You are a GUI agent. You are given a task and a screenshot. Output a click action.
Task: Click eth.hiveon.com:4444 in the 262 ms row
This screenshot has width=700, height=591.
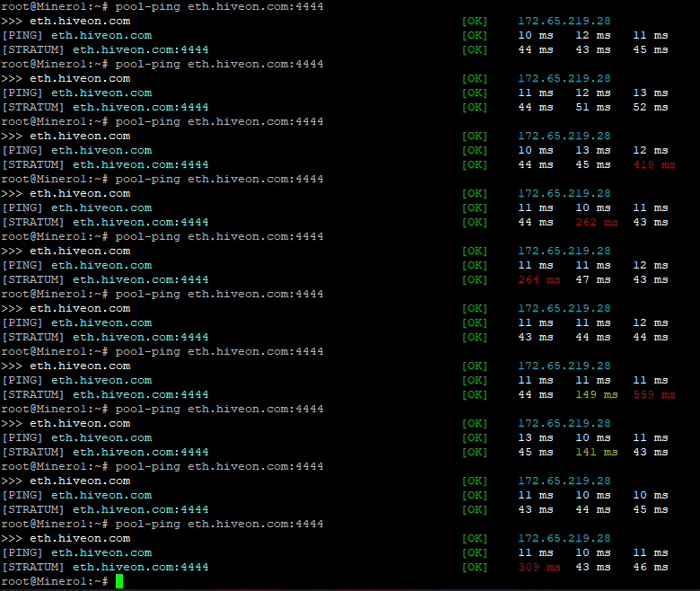pyautogui.click(x=141, y=222)
